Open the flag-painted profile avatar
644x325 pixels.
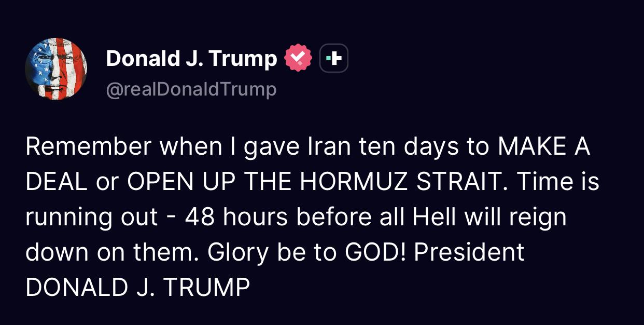pyautogui.click(x=56, y=70)
